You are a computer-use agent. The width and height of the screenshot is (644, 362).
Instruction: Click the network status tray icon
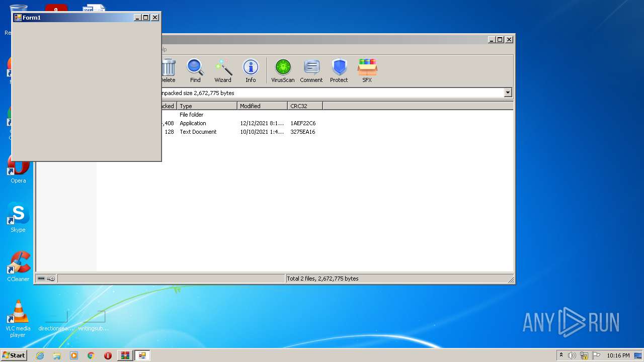(x=584, y=355)
